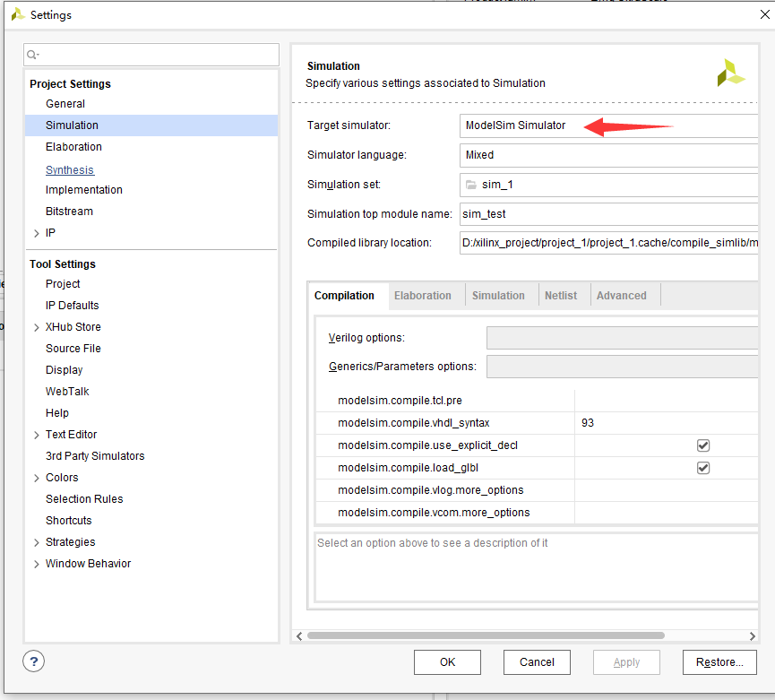Disable the modelsim.compile.load_glbl option
This screenshot has width=775, height=700.
tap(703, 467)
